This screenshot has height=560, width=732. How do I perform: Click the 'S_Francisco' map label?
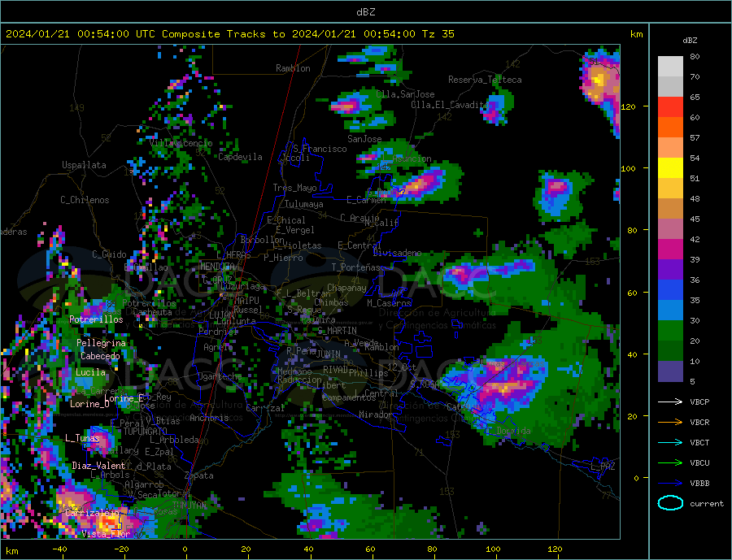pyautogui.click(x=320, y=149)
